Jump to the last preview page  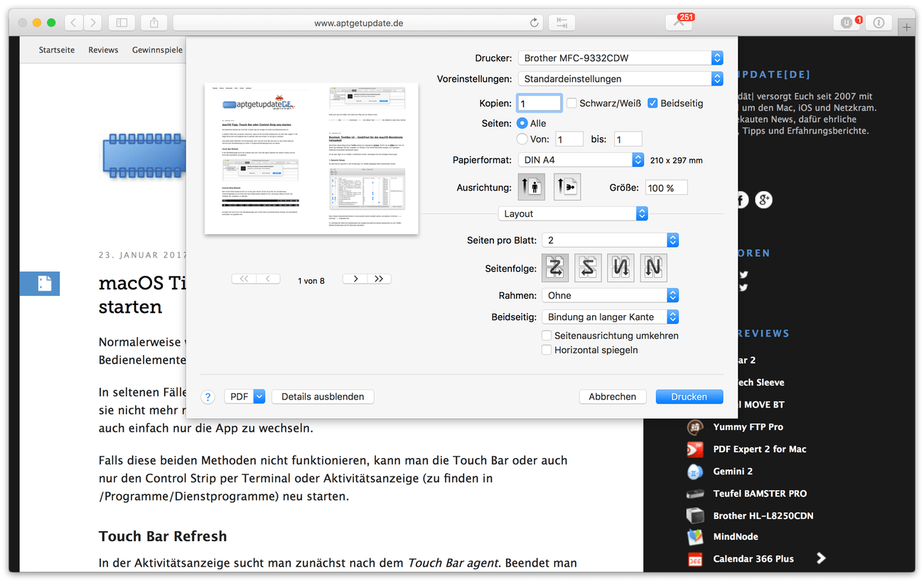pyautogui.click(x=379, y=279)
